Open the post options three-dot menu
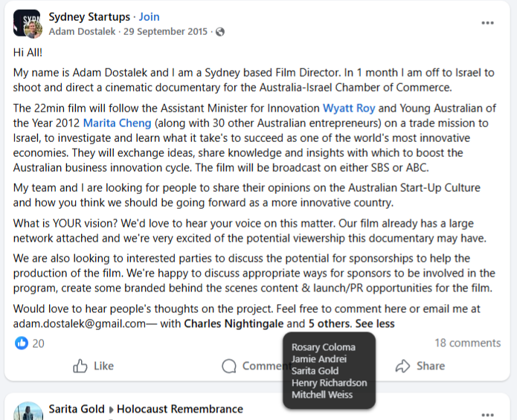Viewport: 517px width, 420px height. (487, 23)
